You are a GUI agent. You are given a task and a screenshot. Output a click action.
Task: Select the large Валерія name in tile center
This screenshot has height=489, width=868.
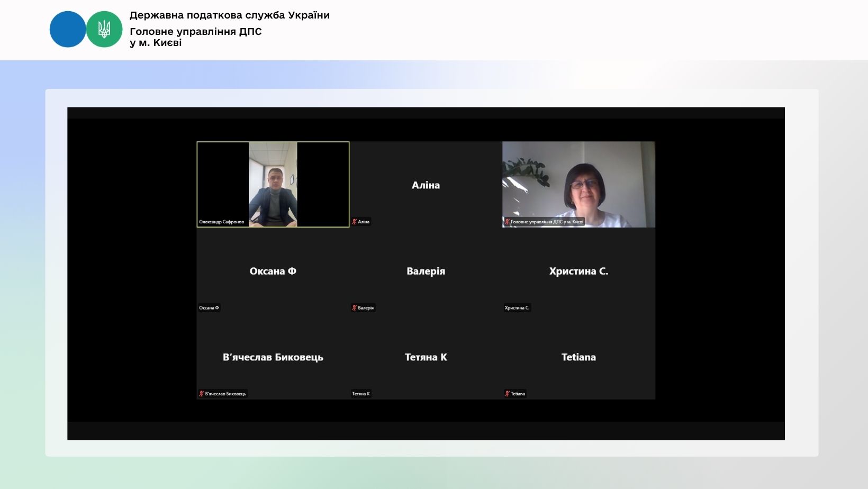(x=426, y=271)
